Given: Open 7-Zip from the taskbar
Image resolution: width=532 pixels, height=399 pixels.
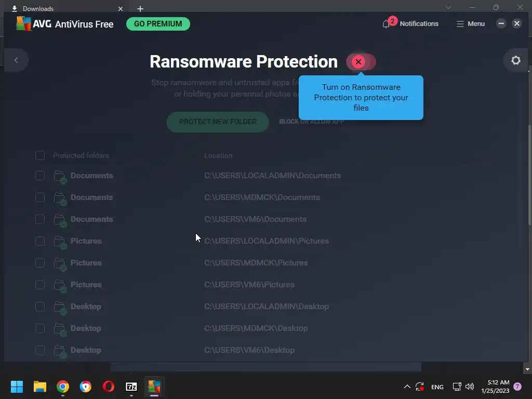Looking at the screenshot, I should pyautogui.click(x=131, y=387).
